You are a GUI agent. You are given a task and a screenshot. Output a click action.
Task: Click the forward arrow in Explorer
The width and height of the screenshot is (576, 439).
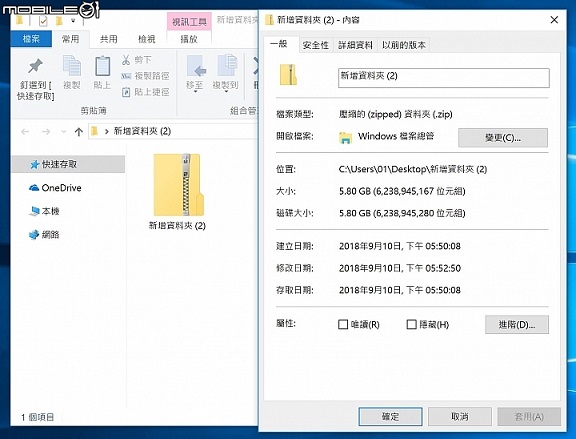[46, 132]
